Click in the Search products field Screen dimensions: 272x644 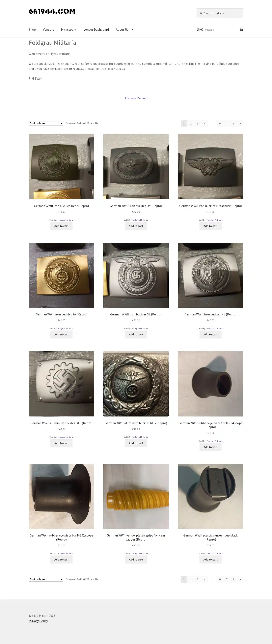point(220,13)
